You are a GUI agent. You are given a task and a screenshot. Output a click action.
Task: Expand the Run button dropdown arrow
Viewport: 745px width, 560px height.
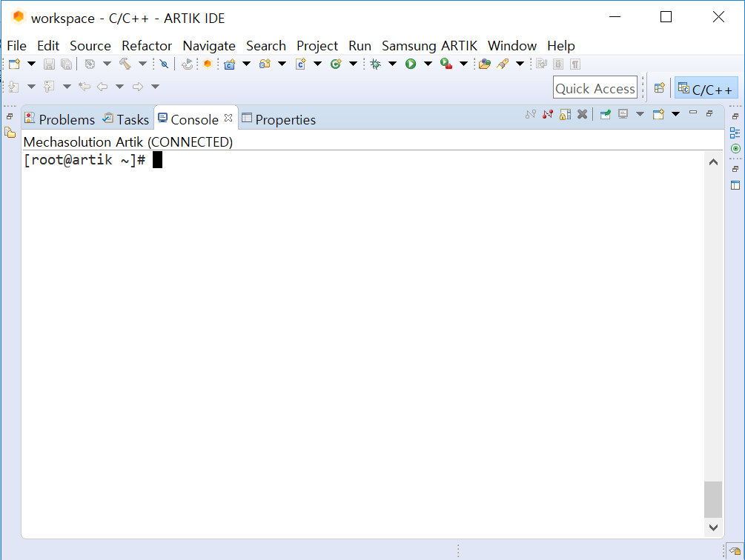pos(428,64)
